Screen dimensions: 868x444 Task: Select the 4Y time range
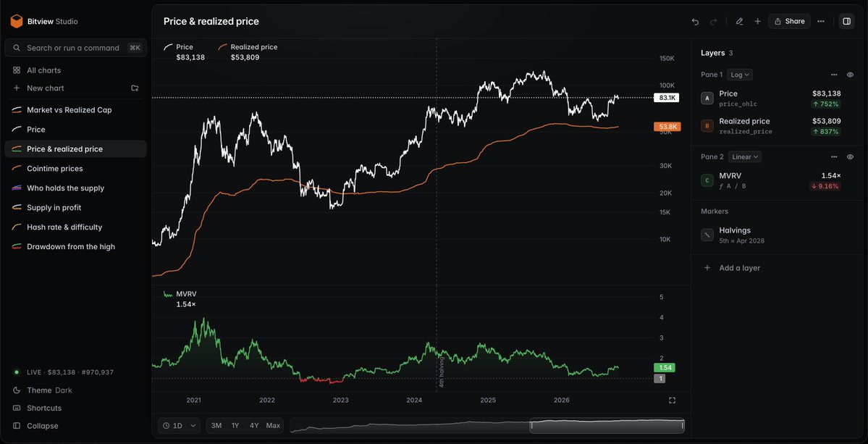click(254, 426)
